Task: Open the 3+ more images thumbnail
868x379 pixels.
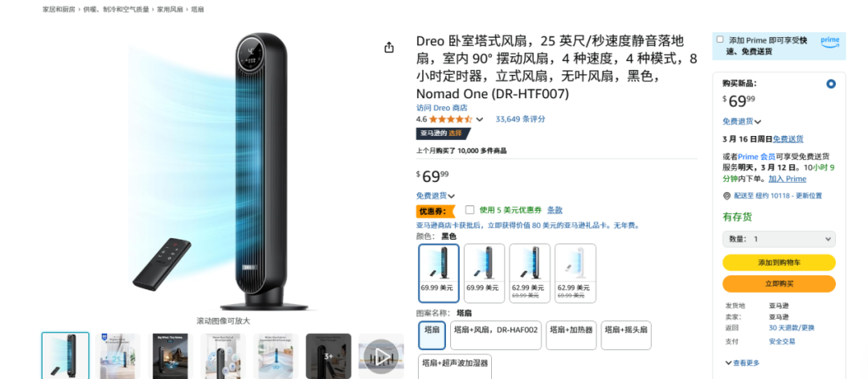Action: coord(328,356)
